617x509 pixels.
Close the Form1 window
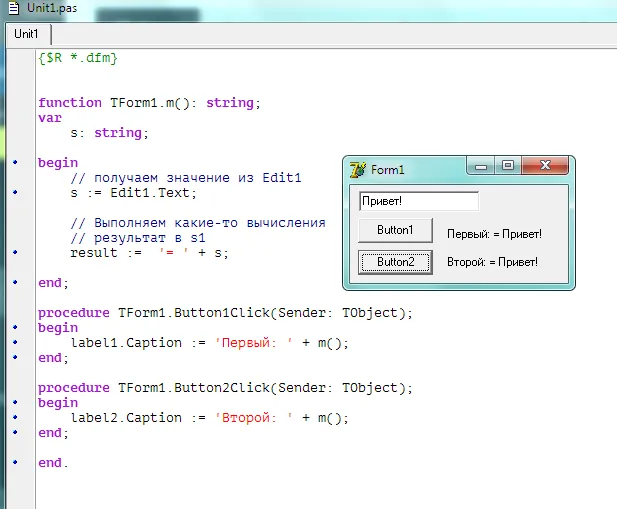[546, 166]
